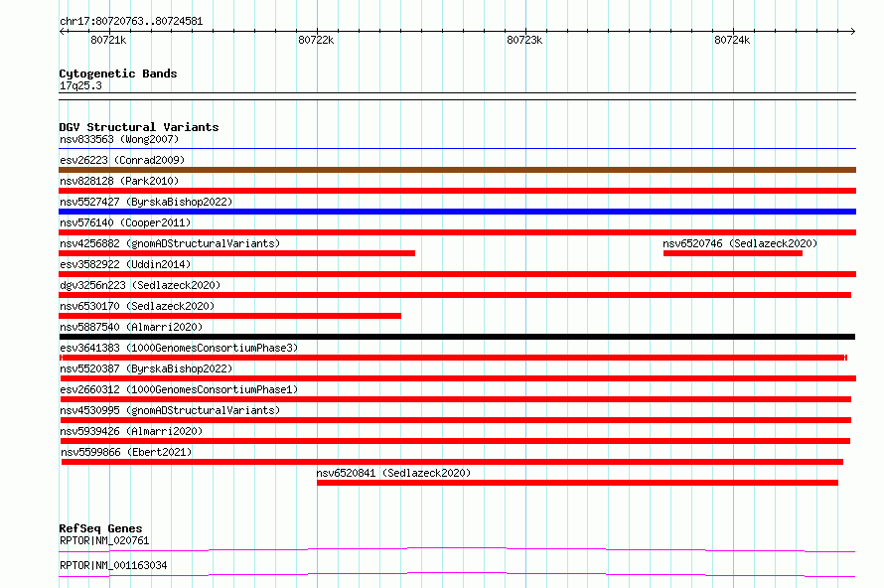Open nsv6530170 (Sedlazeck2020) label
This screenshot has height=588, width=884.
tap(137, 306)
